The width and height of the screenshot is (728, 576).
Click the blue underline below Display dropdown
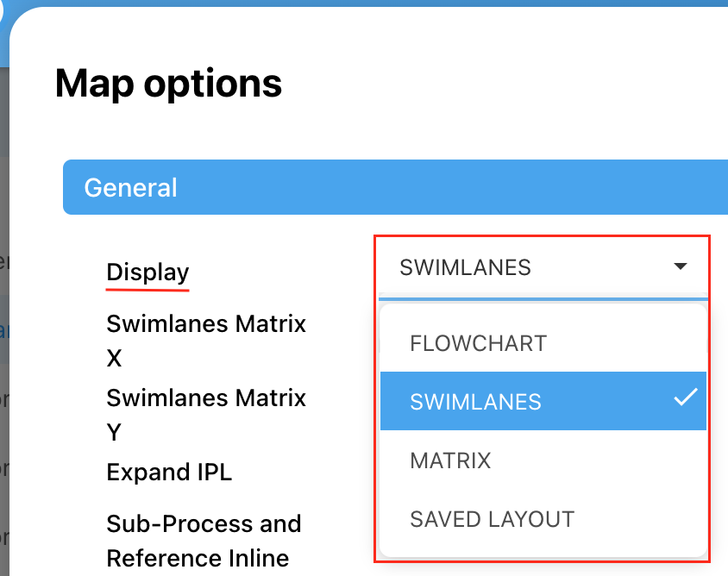pyautogui.click(x=543, y=298)
